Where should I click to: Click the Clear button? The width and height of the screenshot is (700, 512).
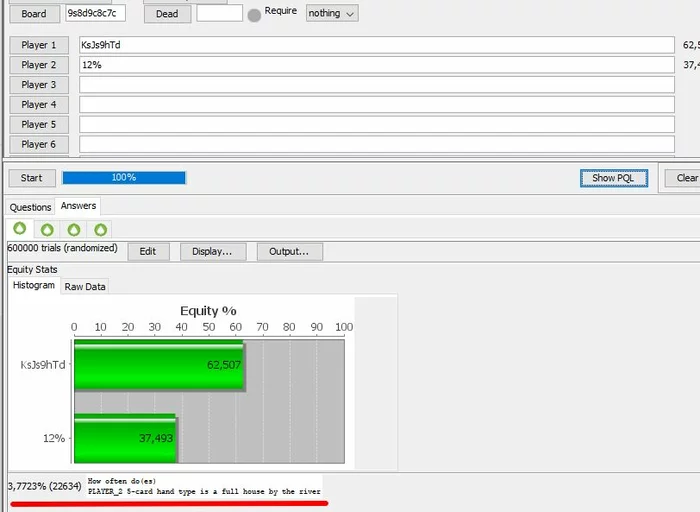tap(683, 178)
